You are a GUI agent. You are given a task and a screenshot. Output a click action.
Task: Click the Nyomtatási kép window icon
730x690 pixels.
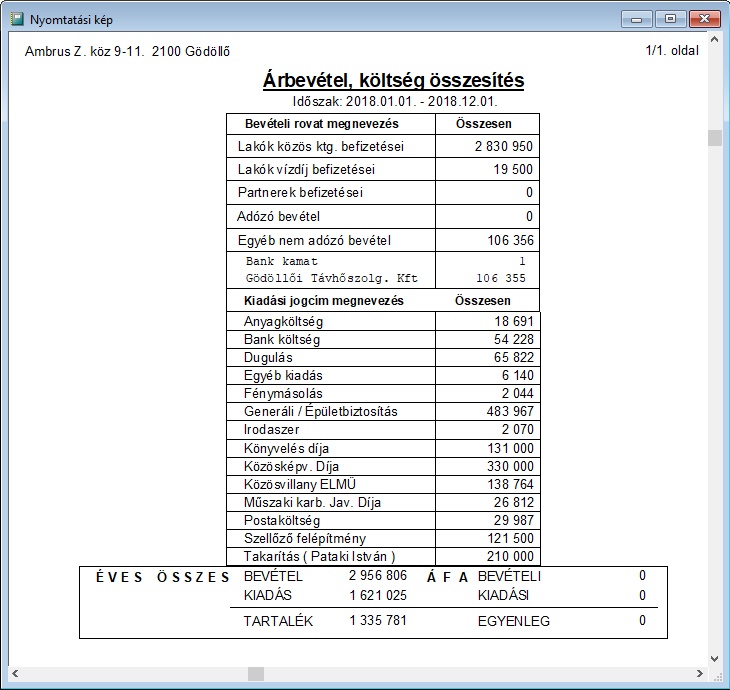tap(17, 20)
